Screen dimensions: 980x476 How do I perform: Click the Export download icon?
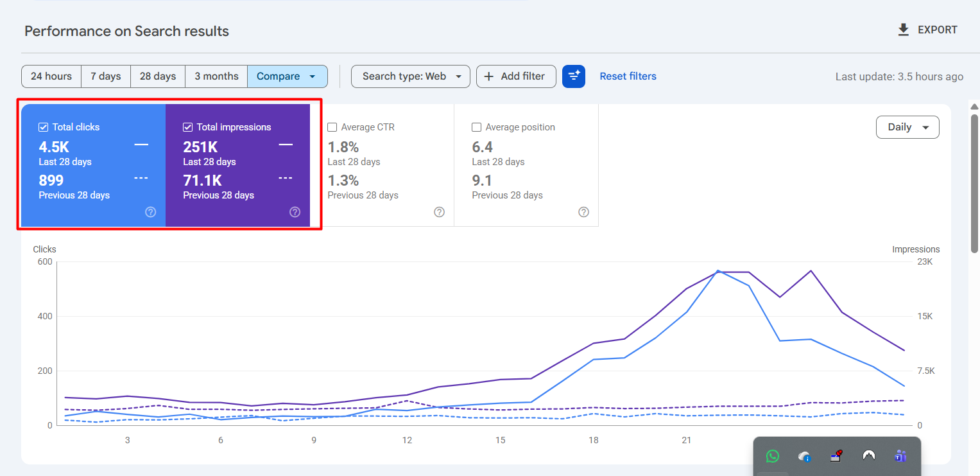pyautogui.click(x=904, y=30)
